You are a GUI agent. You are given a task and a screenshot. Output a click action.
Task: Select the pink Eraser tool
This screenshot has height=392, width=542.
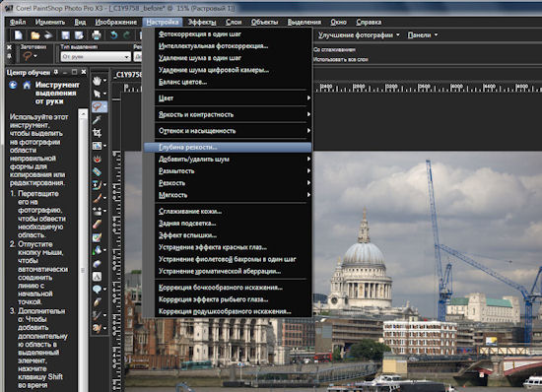tap(97, 224)
